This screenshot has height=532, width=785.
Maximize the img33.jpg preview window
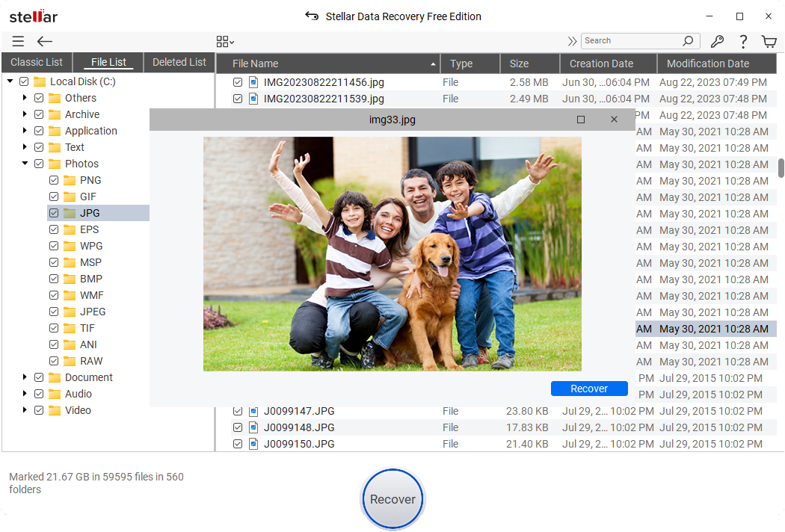click(x=581, y=120)
